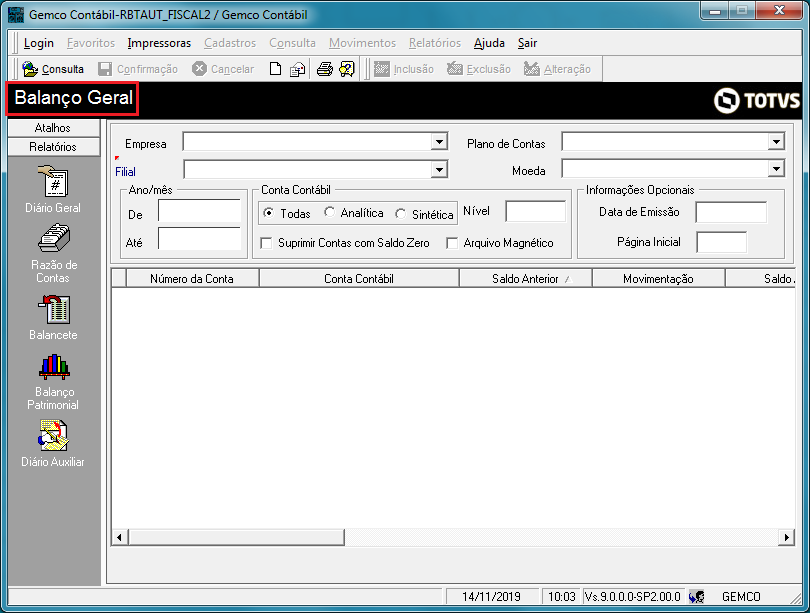The image size is (810, 613).
Task: Click the Ano/mês De input field
Action: (199, 211)
